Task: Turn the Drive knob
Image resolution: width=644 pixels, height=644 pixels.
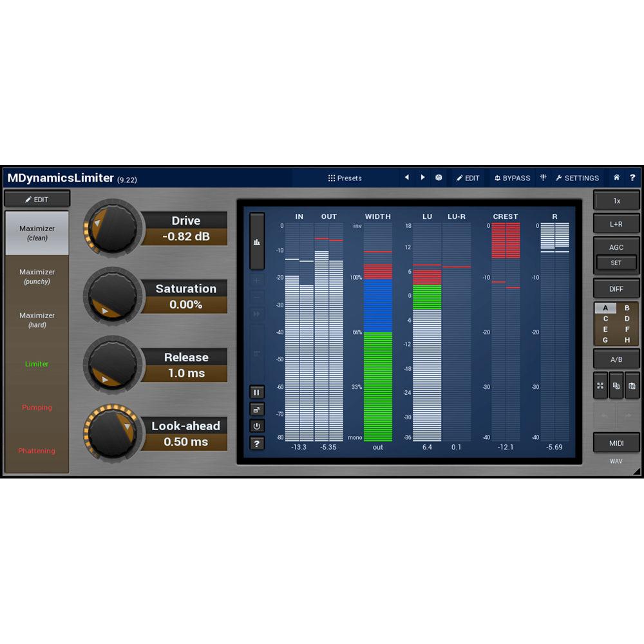Action: coord(112,228)
